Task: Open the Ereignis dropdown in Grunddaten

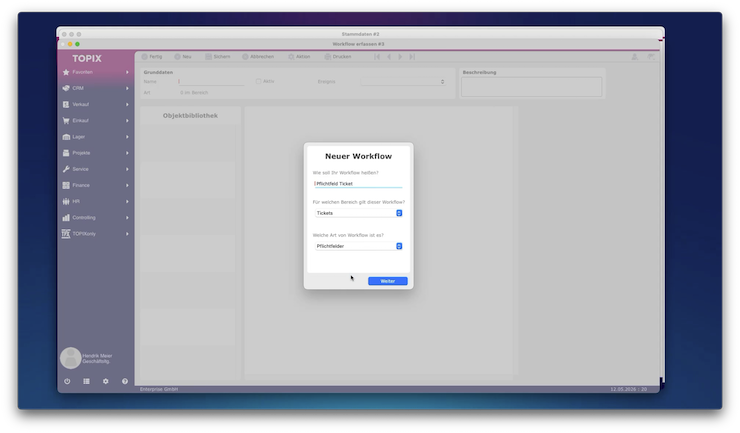Action: pos(403,82)
